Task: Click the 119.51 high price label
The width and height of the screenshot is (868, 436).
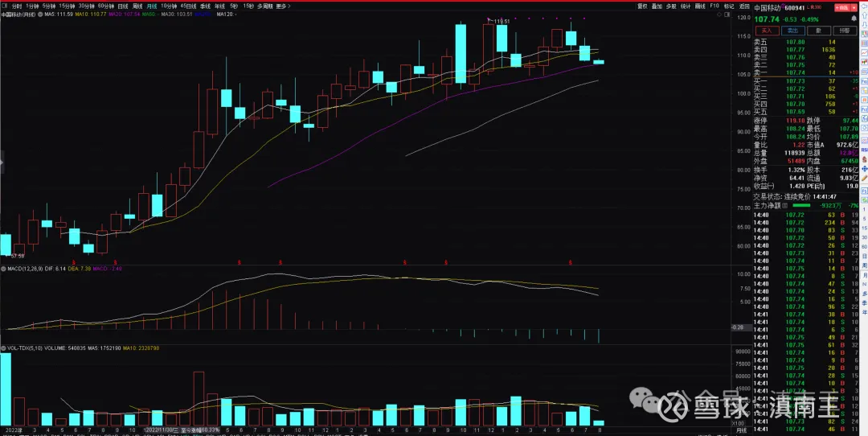Action: 501,21
